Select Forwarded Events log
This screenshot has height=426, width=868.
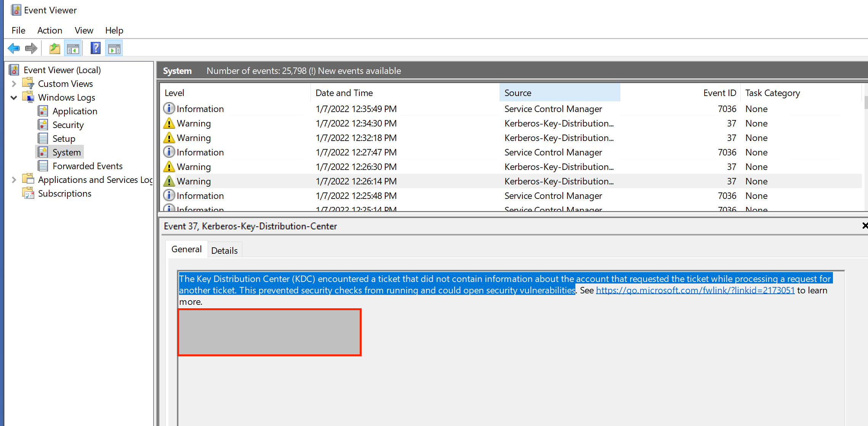pyautogui.click(x=87, y=166)
